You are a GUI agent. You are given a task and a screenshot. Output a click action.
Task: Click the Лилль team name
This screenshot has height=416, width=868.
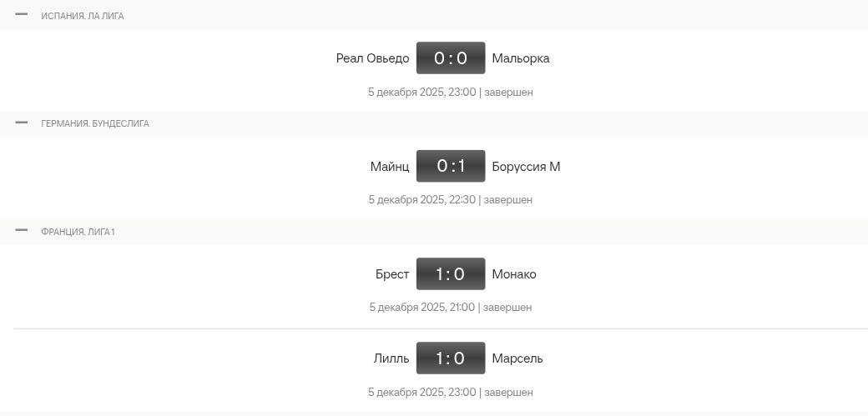click(391, 358)
